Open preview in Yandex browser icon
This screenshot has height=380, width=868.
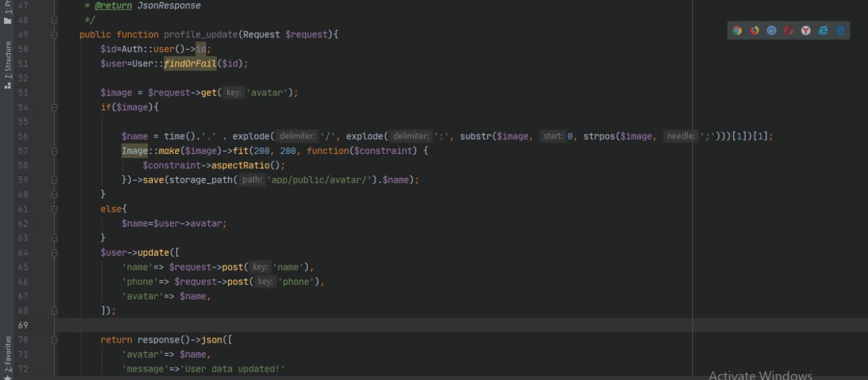click(806, 31)
